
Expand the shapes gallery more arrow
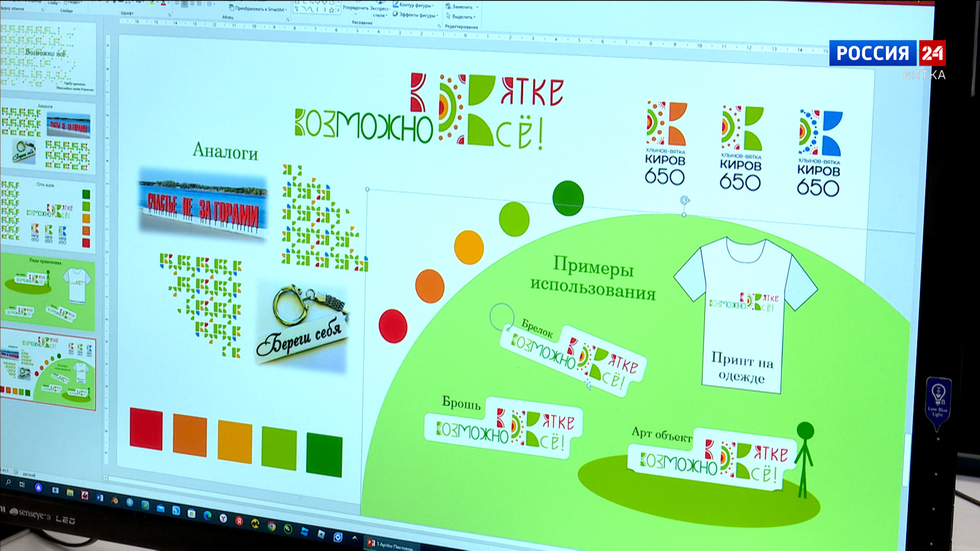tap(338, 11)
